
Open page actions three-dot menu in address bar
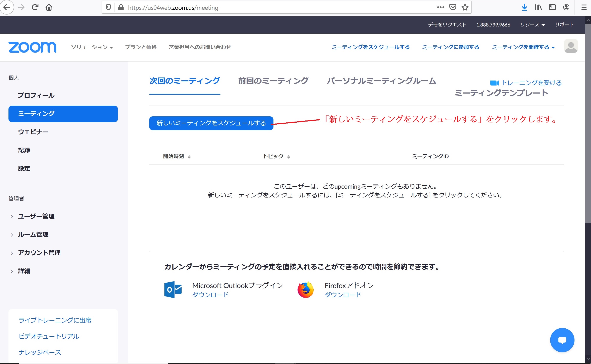tap(440, 7)
